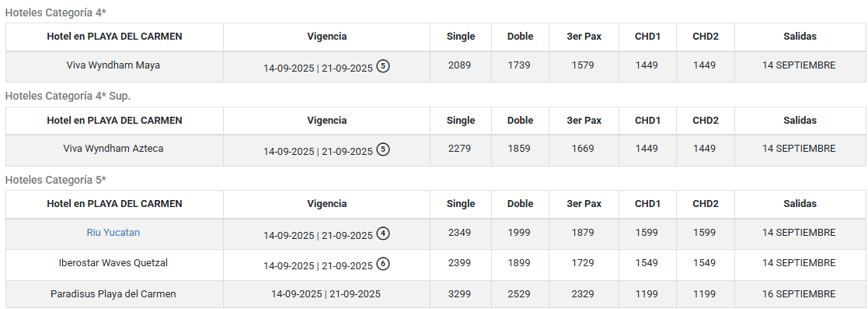Click the Hoteles Categoría 5* heading
The height and width of the screenshot is (309, 868).
tap(56, 180)
